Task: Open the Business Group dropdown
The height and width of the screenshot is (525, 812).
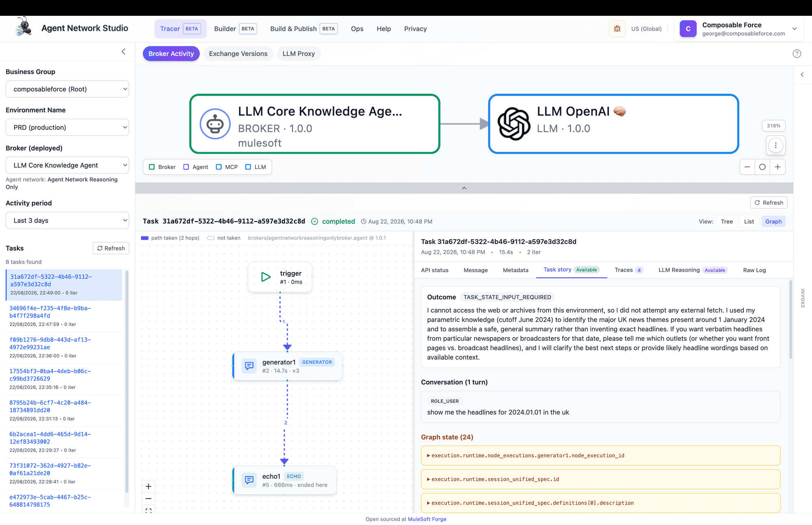Action: coord(67,89)
